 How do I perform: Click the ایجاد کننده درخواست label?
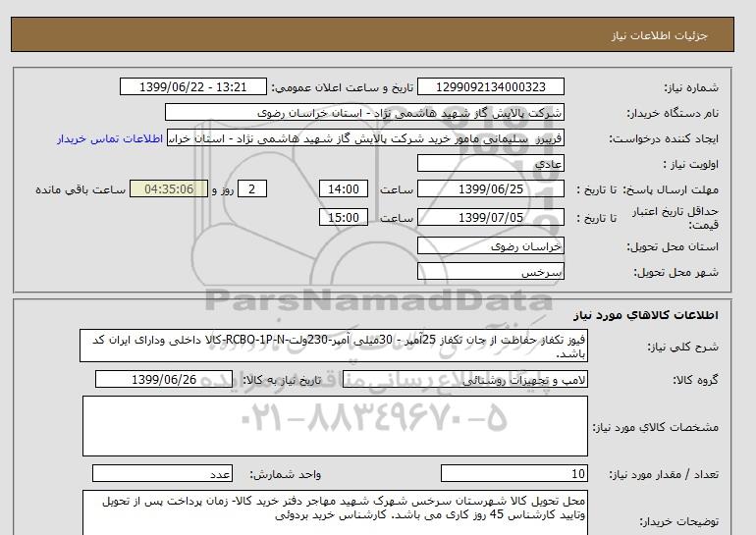[664, 138]
